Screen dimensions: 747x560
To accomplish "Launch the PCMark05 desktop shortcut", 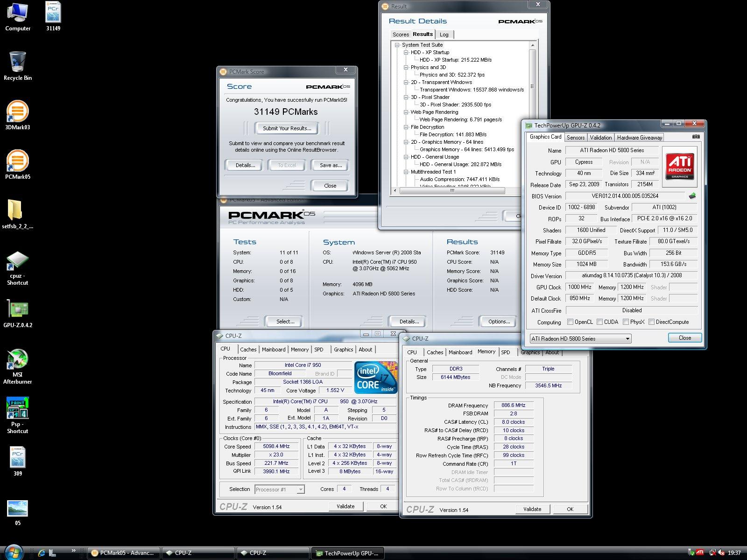I will (18, 165).
